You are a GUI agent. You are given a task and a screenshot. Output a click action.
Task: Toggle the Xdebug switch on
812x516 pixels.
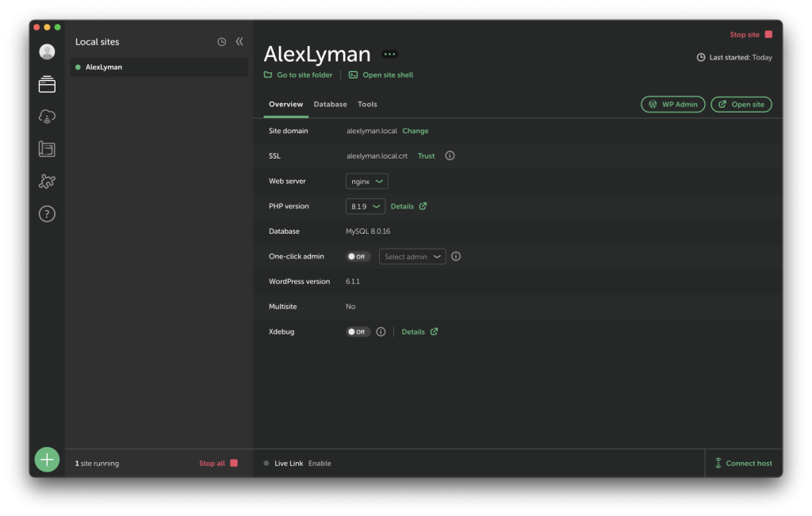(x=358, y=332)
